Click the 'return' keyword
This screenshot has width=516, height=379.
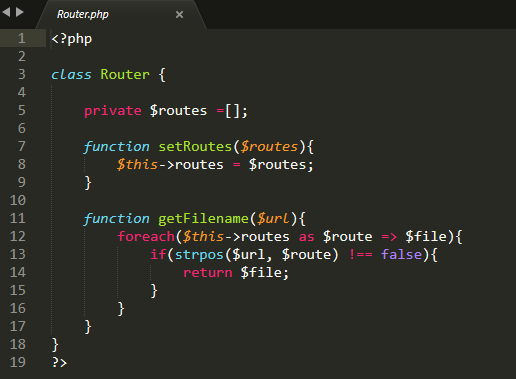(x=208, y=273)
